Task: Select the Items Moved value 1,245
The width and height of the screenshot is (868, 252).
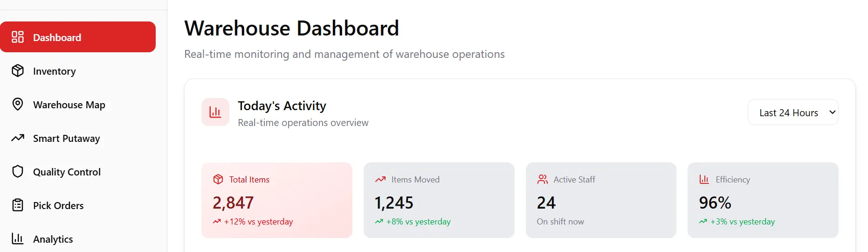Action: [x=394, y=203]
